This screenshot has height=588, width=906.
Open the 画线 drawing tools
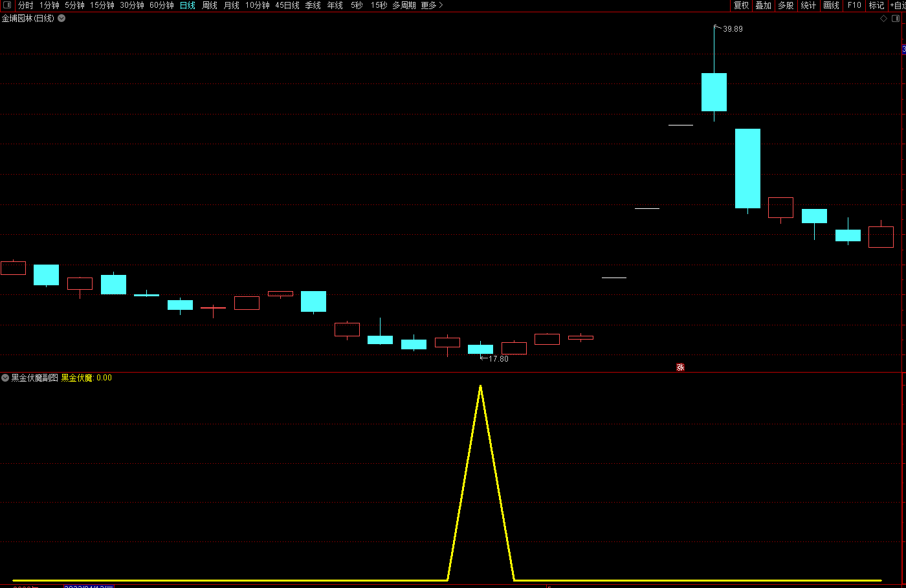coord(831,5)
